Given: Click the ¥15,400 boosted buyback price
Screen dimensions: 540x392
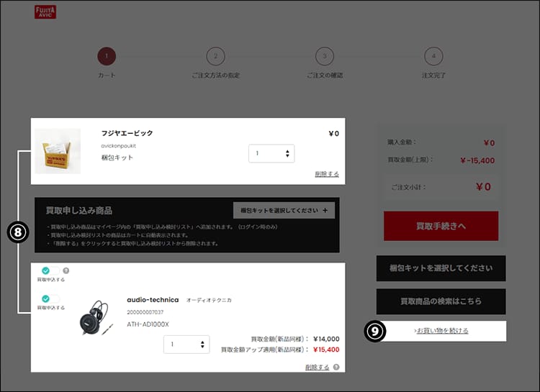Looking at the screenshot, I should click(326, 350).
